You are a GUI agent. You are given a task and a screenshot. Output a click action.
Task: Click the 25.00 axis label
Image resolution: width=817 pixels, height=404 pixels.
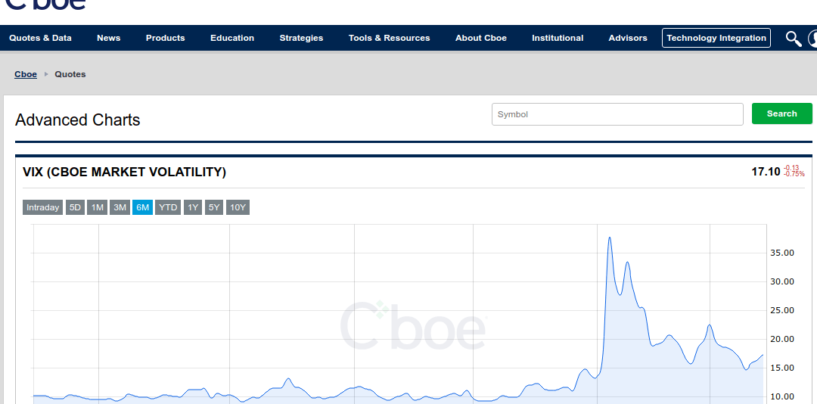[782, 310]
